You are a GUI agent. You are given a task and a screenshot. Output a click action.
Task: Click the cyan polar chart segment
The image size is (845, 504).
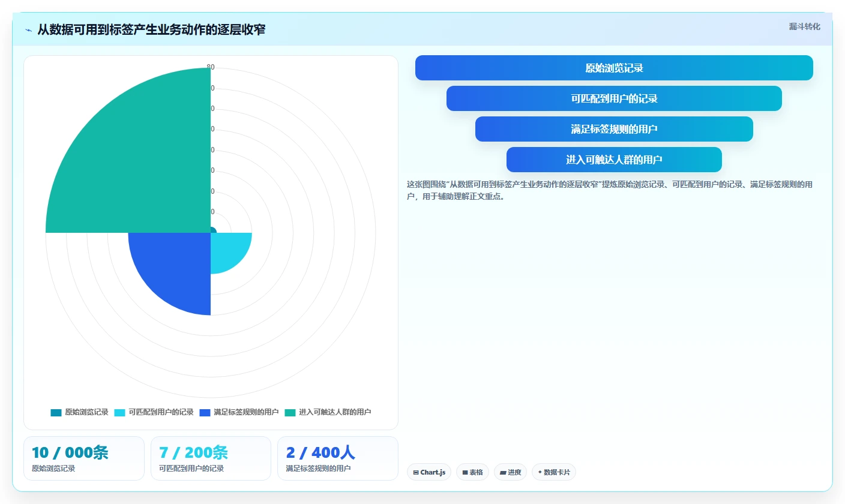coord(227,249)
